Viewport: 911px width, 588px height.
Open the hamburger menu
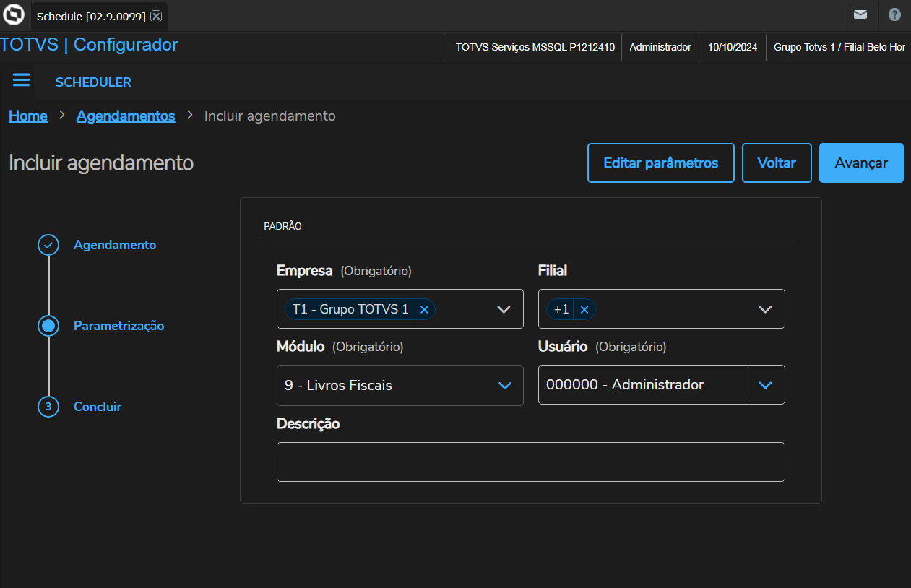pyautogui.click(x=22, y=80)
